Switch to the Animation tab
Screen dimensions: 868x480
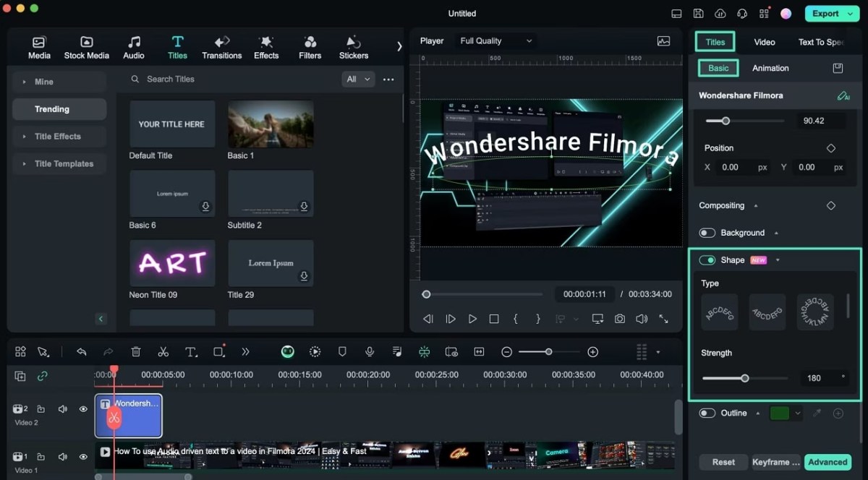[x=770, y=68]
